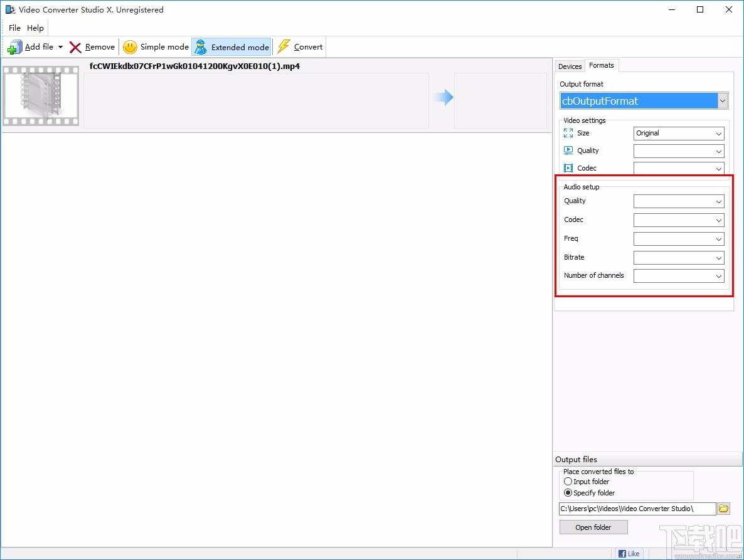Open the audio Quality dropdown
Viewport: 744px width, 560px height.
pyautogui.click(x=679, y=201)
